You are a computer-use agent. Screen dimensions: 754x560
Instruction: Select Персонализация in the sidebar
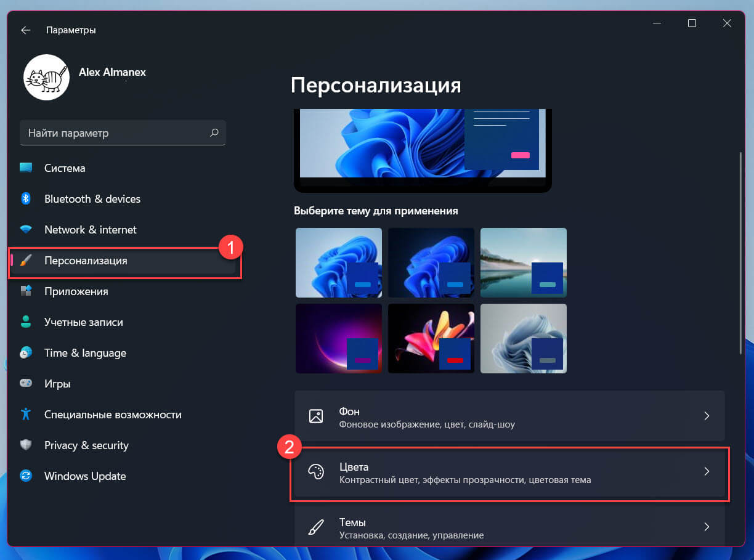[124, 261]
